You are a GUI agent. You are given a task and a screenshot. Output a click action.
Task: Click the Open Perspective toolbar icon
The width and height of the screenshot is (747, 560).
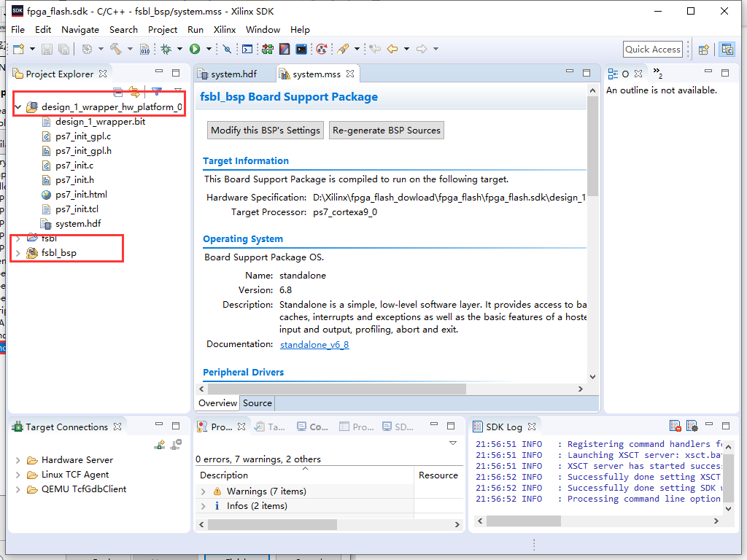704,50
